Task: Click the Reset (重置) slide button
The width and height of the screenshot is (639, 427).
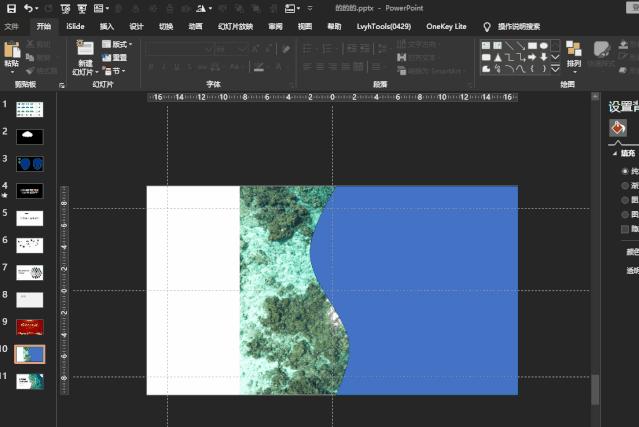Action: point(115,58)
